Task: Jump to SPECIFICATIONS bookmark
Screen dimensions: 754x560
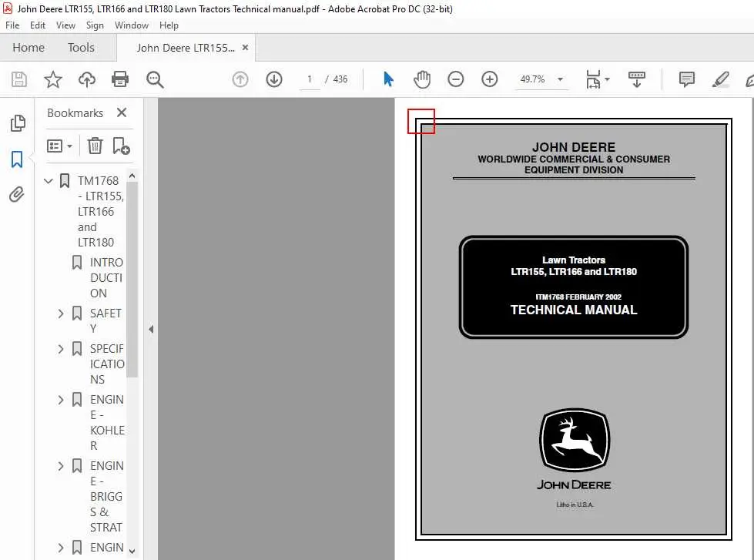Action: tap(107, 364)
